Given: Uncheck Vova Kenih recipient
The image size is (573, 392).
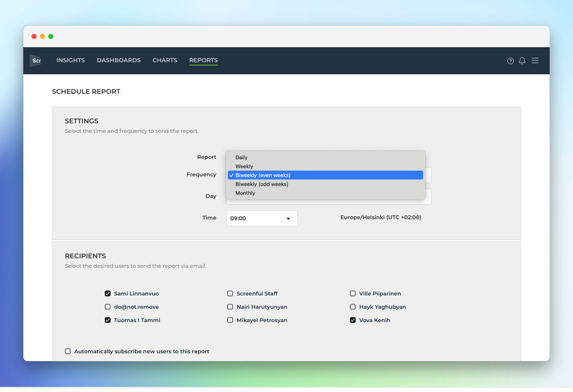Looking at the screenshot, I should (x=352, y=320).
